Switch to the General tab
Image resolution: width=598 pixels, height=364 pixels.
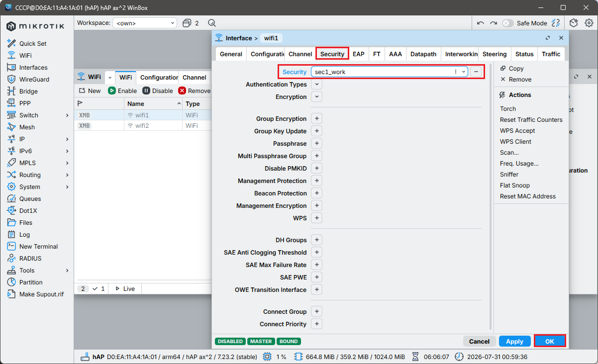coord(231,54)
